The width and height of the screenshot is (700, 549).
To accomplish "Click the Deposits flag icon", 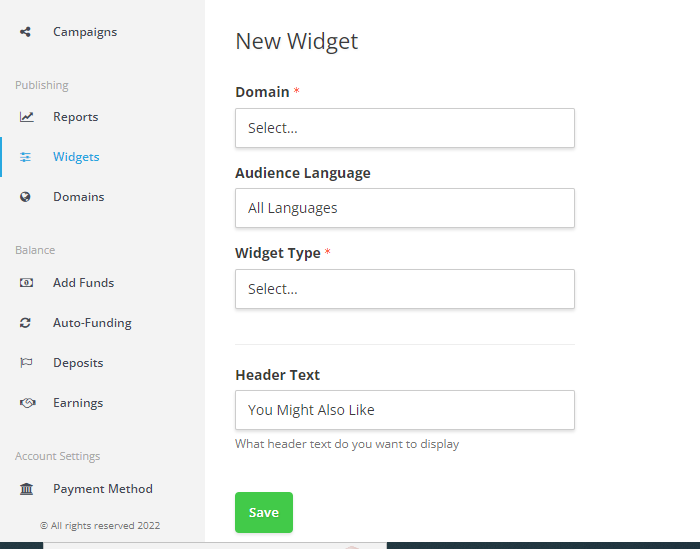I will point(26,363).
